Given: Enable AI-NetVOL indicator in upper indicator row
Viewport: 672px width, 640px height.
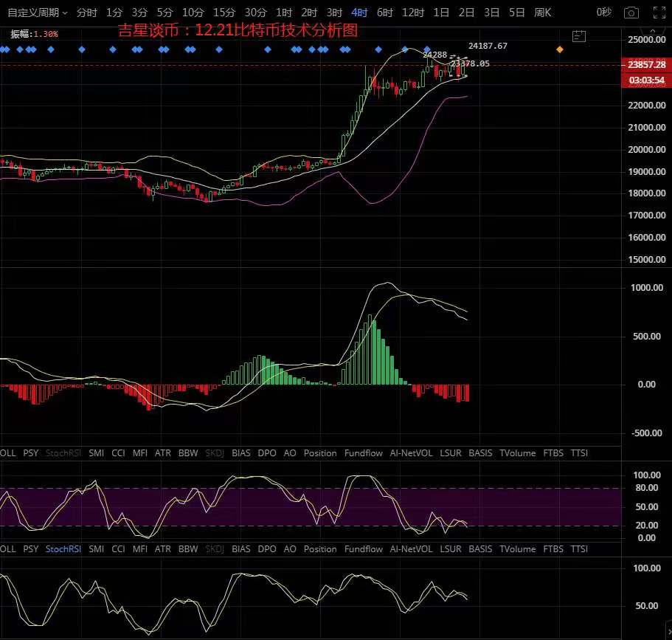Looking at the screenshot, I should click(x=411, y=453).
